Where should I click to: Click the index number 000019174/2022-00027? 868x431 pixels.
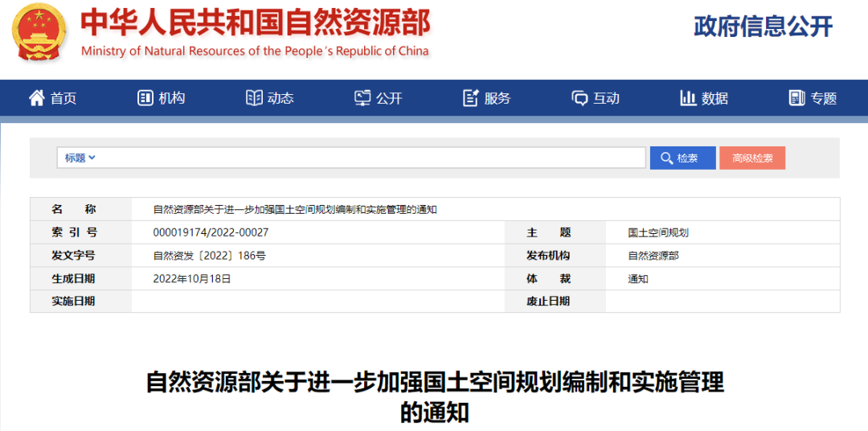[x=211, y=232]
